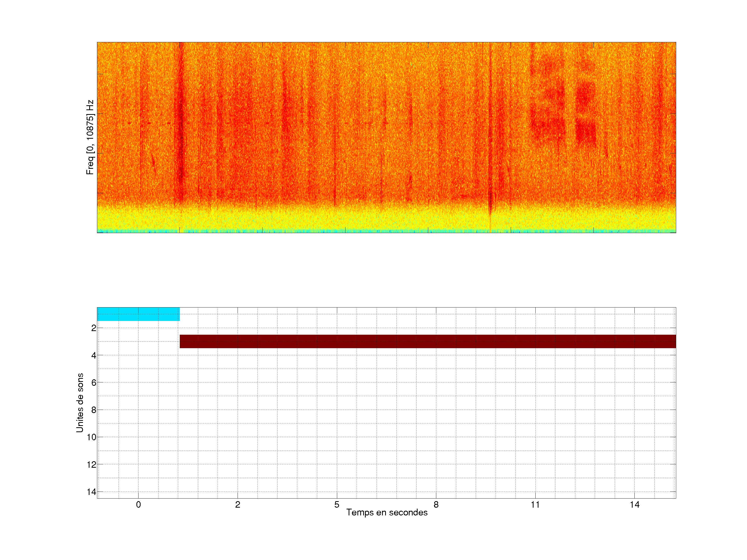Image resolution: width=747 pixels, height=560 pixels.
Task: Click the 'Unites de sons' y-axis label
Action: click(80, 403)
